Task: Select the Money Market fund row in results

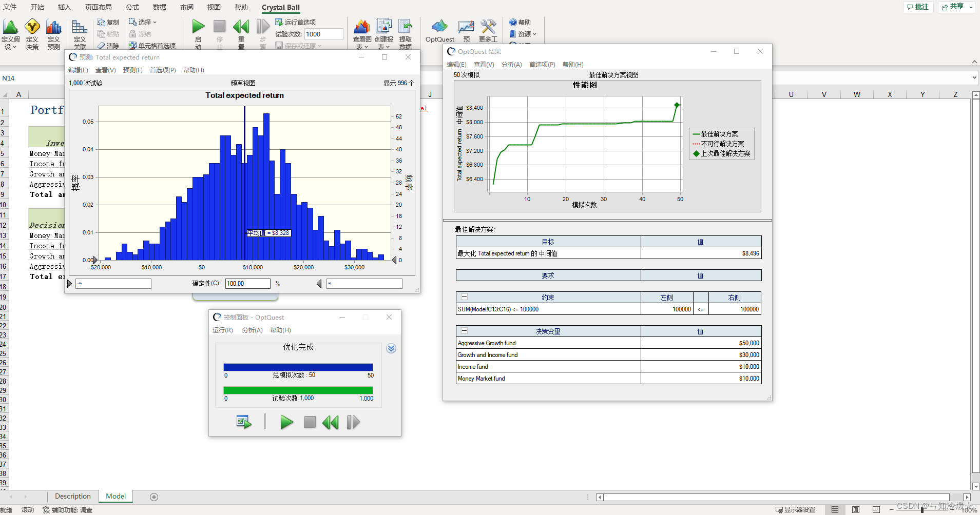Action: (608, 379)
